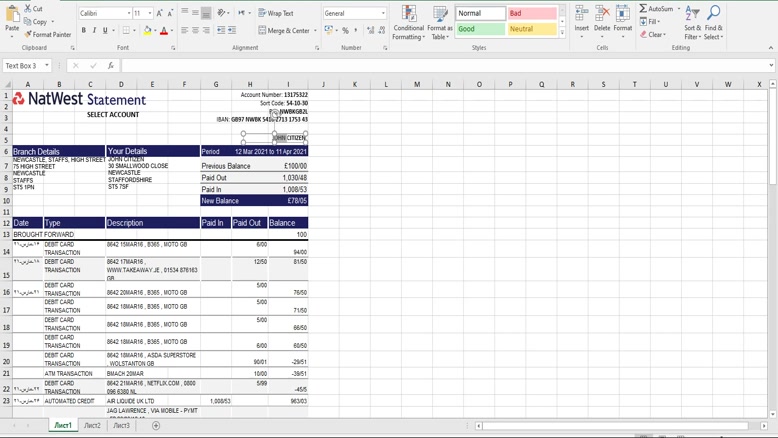
Task: Click the Insert Function fx icon
Action: tap(111, 65)
